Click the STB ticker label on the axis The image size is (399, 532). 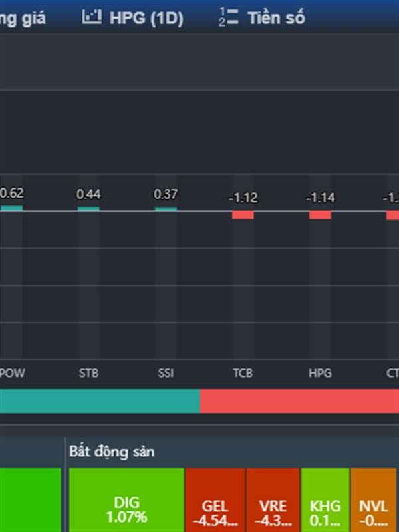tap(88, 373)
